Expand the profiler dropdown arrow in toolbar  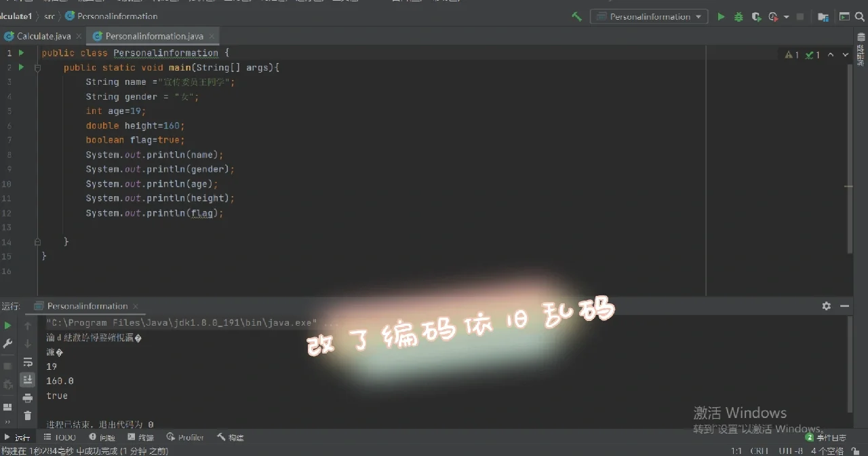[786, 17]
